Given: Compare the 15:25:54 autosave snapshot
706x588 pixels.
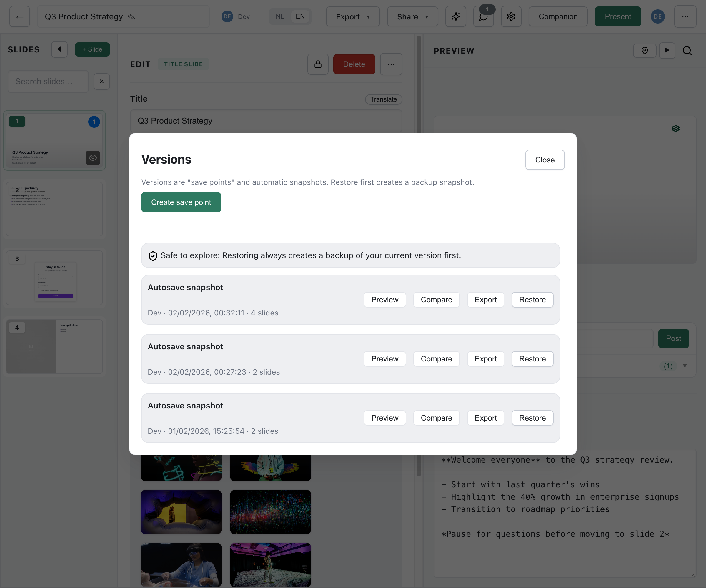Looking at the screenshot, I should tap(436, 418).
